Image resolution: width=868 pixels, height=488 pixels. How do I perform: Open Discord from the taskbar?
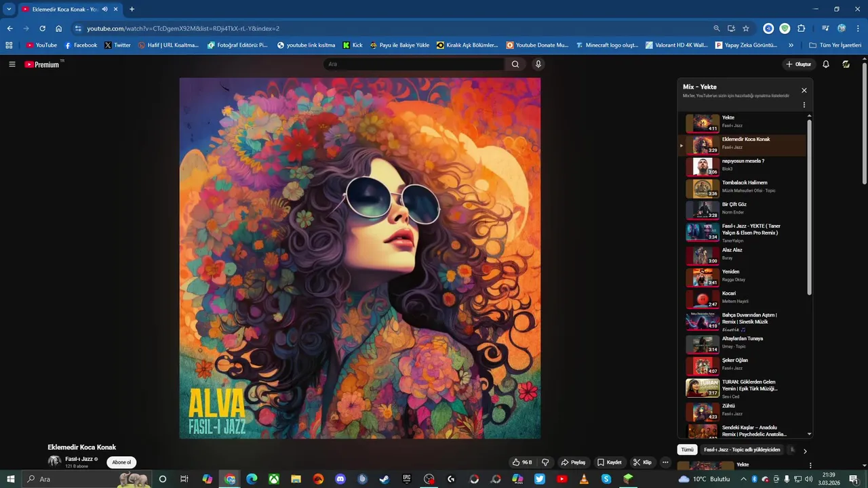click(x=340, y=479)
